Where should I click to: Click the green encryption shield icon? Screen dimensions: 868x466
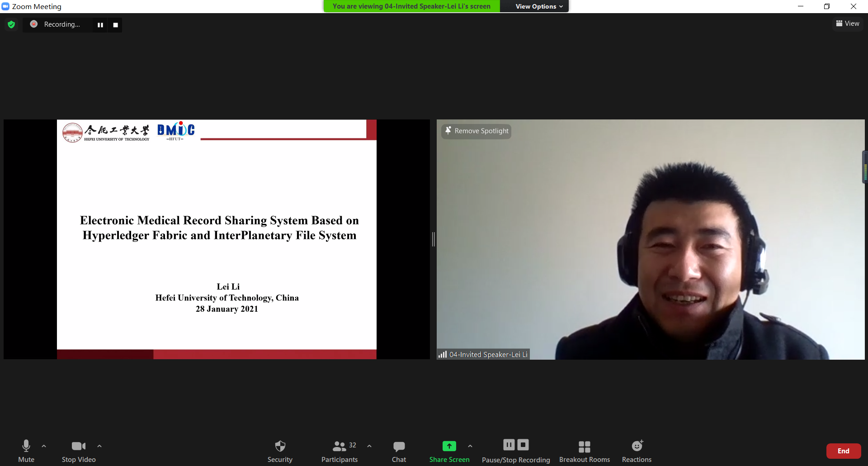click(x=12, y=24)
